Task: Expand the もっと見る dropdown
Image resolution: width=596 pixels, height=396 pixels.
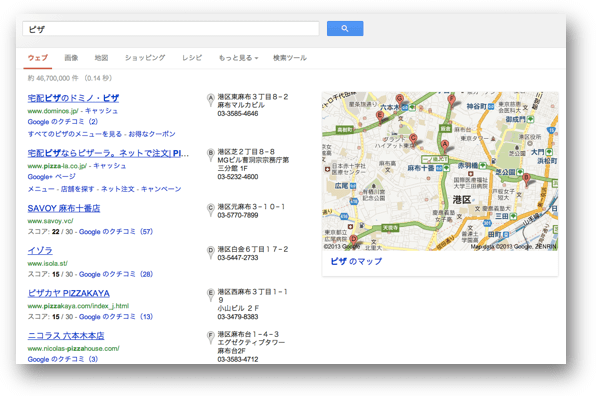Action: click(238, 58)
